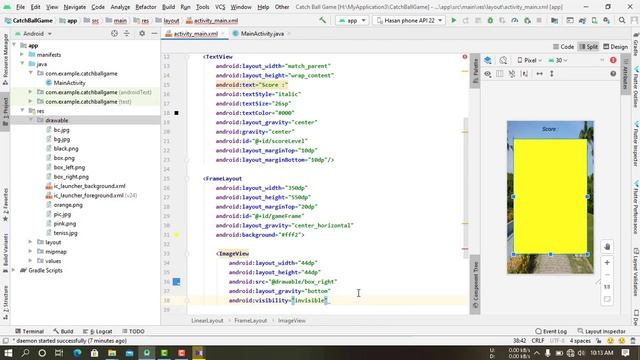Open the Logcat tool window
Image resolution: width=640 pixels, height=360 pixels.
[98, 331]
